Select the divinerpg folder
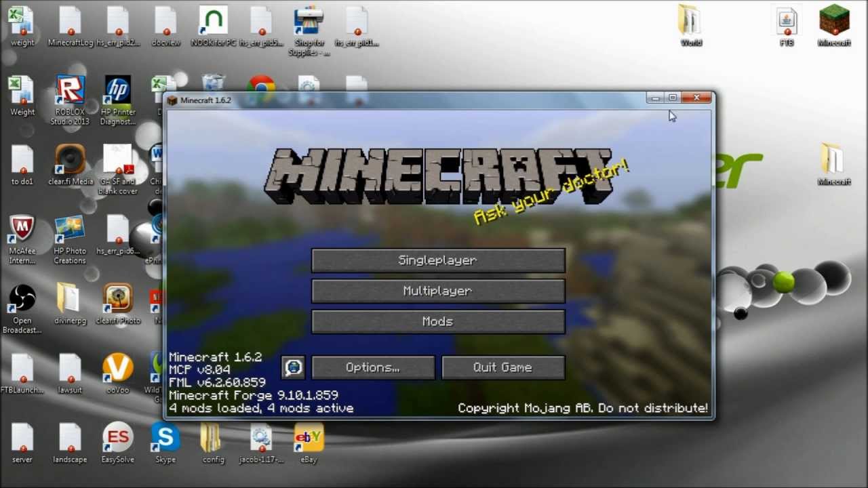Viewport: 868px width, 488px height. 71,304
